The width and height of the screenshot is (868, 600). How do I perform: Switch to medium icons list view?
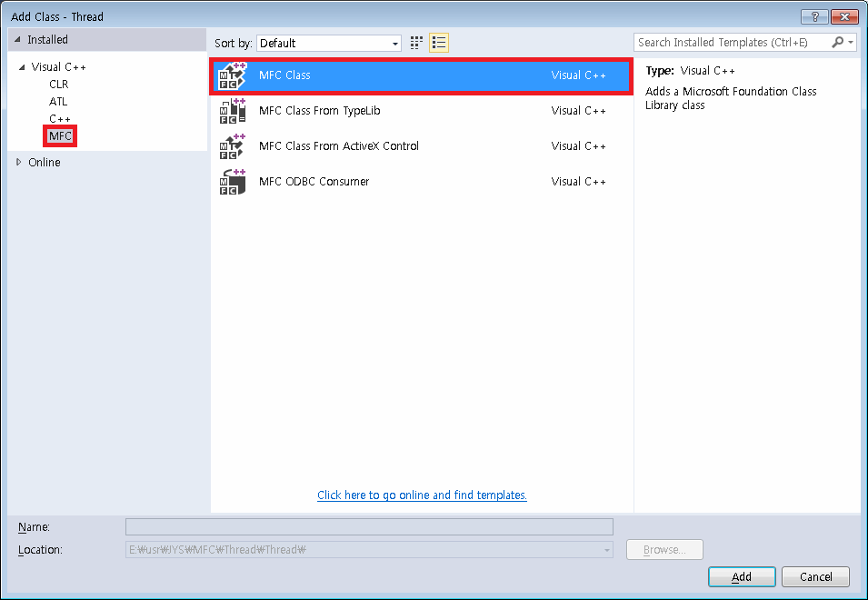439,43
